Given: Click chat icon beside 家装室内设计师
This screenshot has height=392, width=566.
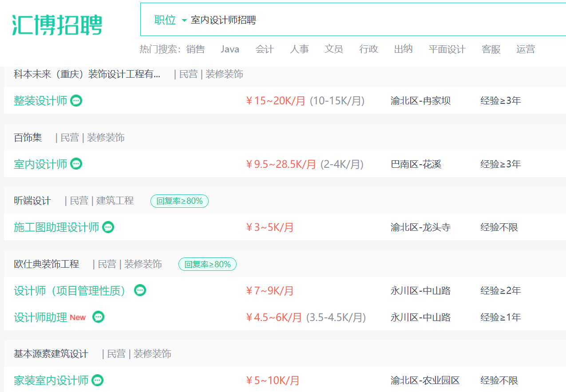Looking at the screenshot, I should [x=98, y=380].
